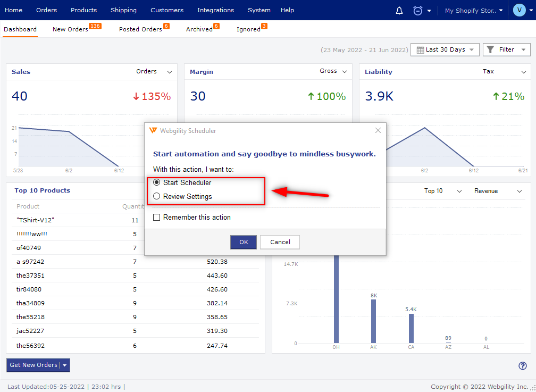The image size is (536, 392).
Task: Open the Help menu
Action: [x=287, y=10]
